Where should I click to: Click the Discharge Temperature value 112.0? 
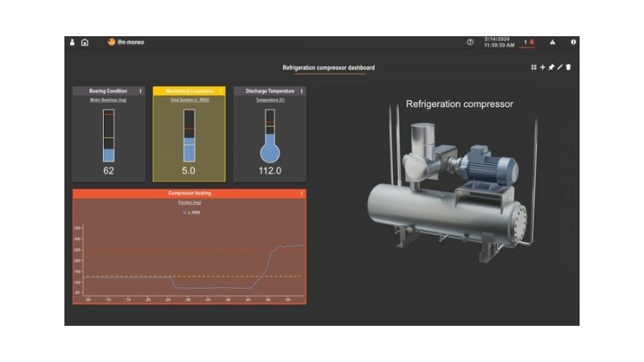pos(270,171)
